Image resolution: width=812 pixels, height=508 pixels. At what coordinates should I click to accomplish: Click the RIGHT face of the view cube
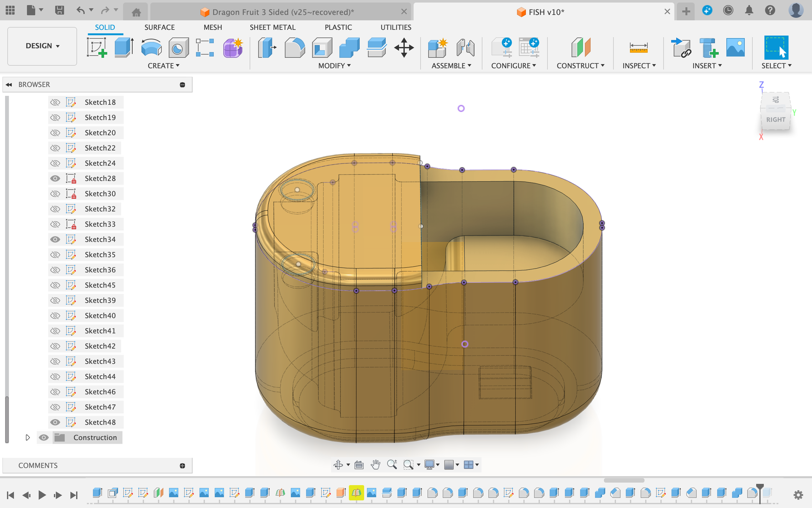point(775,120)
